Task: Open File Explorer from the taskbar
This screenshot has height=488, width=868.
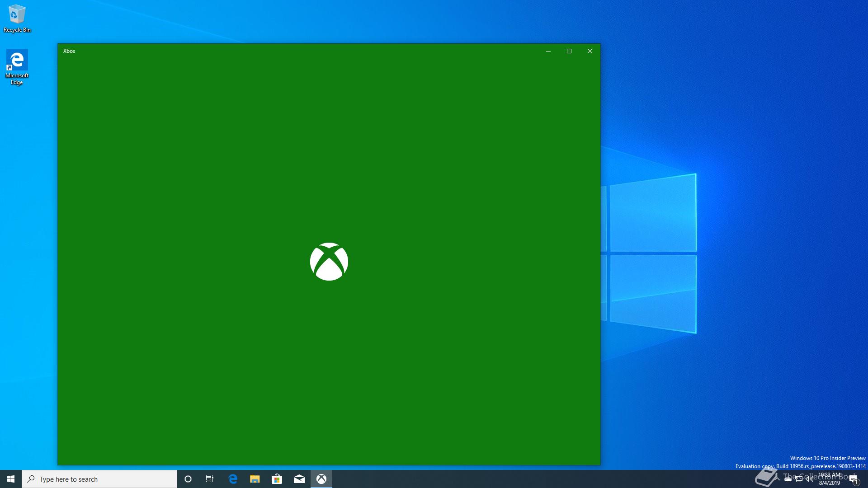Action: [x=255, y=479]
